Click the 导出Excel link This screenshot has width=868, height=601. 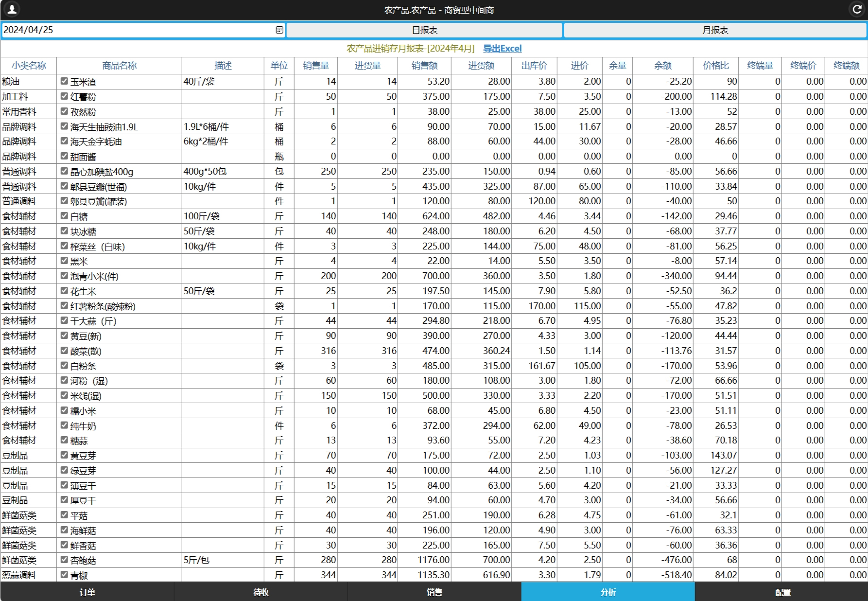502,49
